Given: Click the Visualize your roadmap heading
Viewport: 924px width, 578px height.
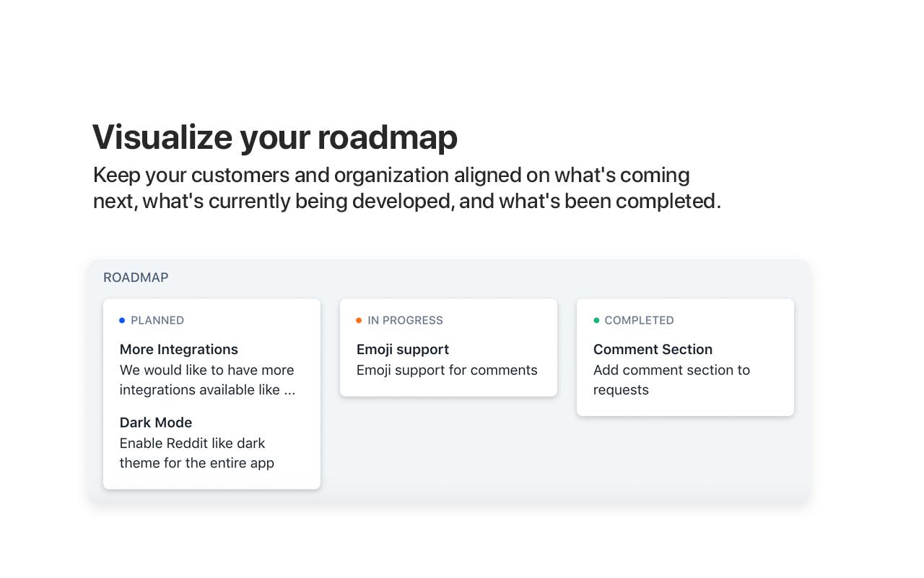Looking at the screenshot, I should point(275,137).
